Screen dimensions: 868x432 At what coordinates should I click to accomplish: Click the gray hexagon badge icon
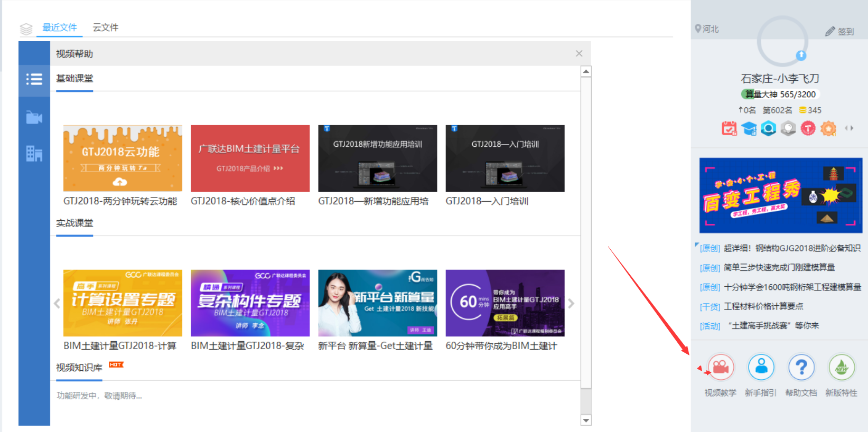(788, 128)
